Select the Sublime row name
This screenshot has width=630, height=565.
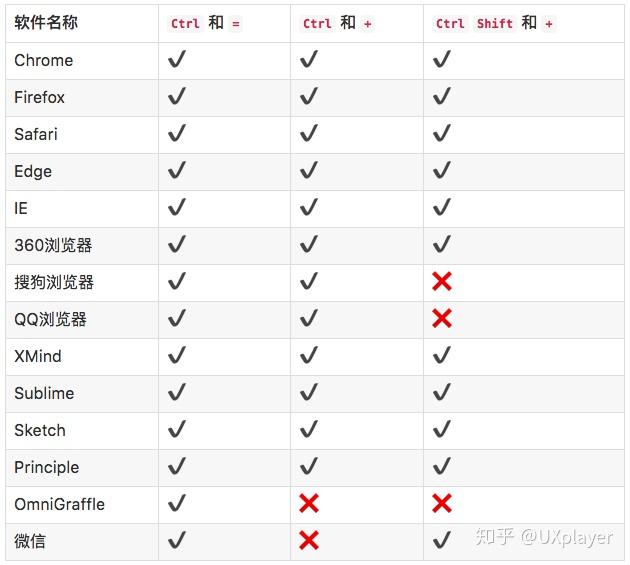pyautogui.click(x=44, y=393)
